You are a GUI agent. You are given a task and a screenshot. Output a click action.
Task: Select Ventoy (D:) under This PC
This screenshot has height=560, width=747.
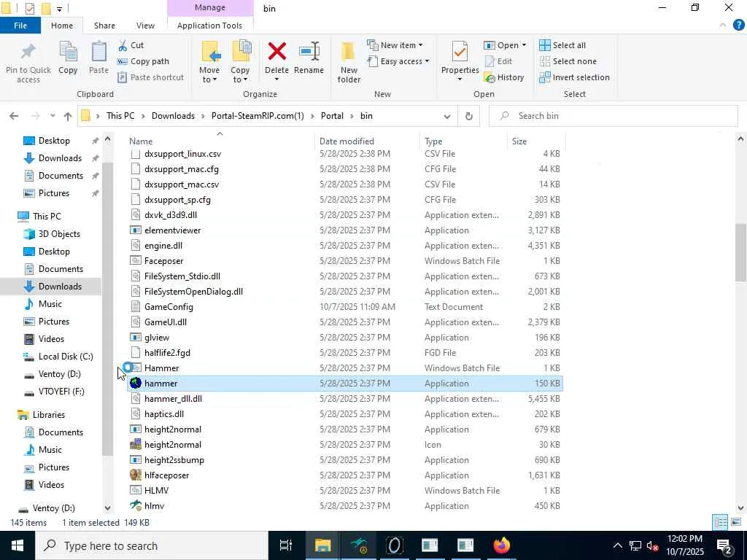point(53,374)
